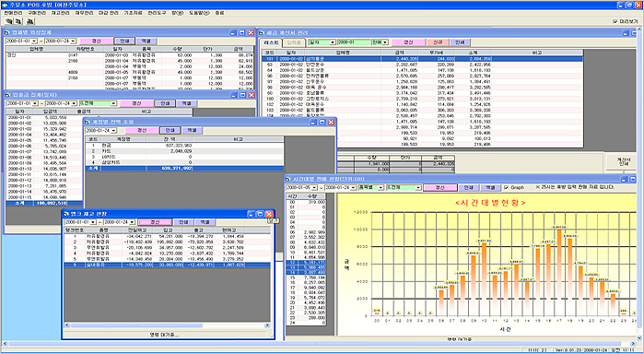Click the title icon of the 입출금 집계 window

(8, 95)
